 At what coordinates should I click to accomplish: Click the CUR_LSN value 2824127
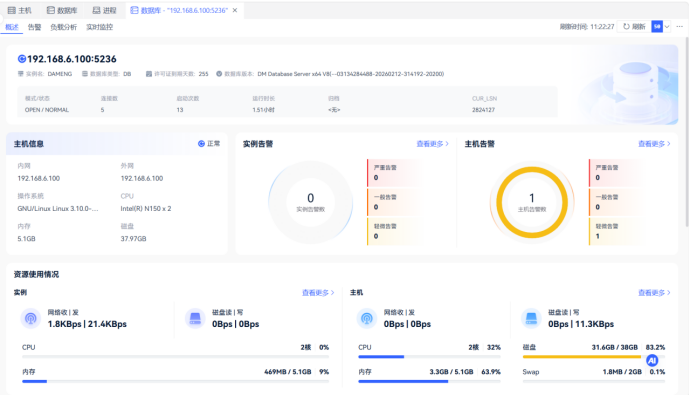point(483,110)
